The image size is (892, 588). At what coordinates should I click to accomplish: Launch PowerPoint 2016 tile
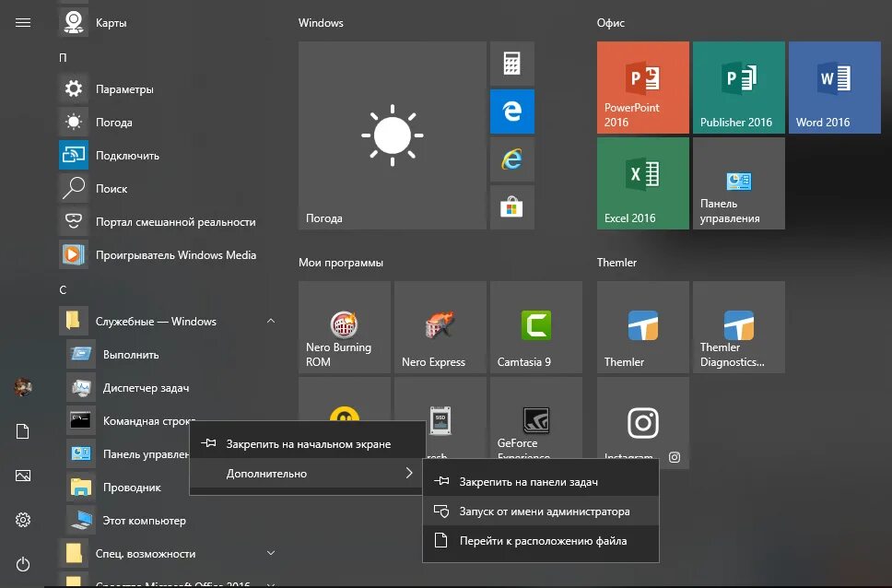[643, 88]
